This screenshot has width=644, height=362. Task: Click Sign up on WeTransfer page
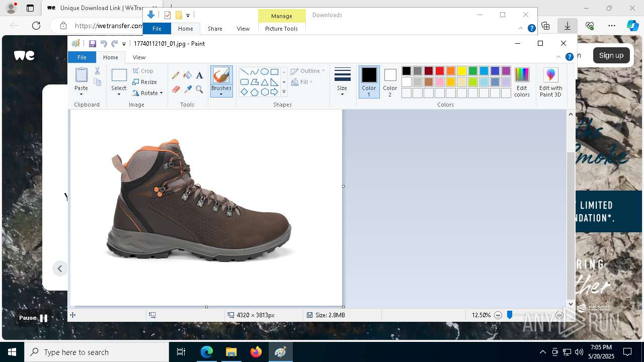(x=611, y=55)
